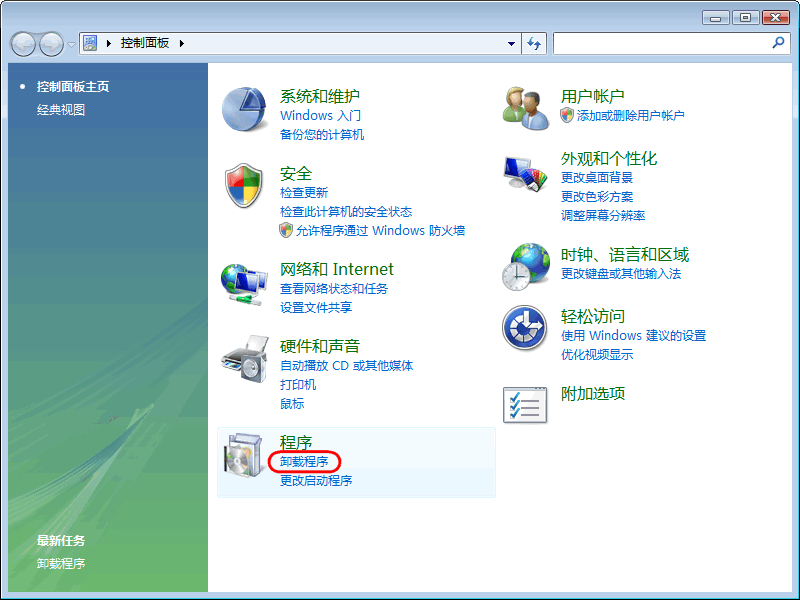Open 网络和 Internet category heading
This screenshot has height=600, width=800.
click(337, 269)
